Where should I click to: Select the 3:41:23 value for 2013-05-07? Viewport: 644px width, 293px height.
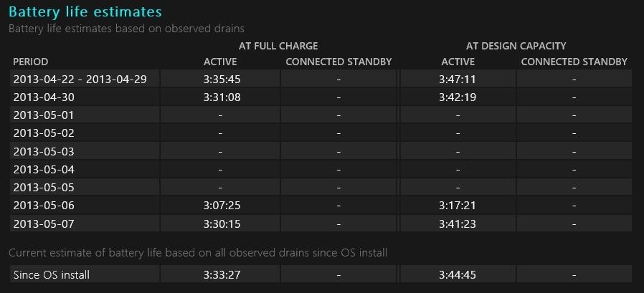pyautogui.click(x=457, y=224)
